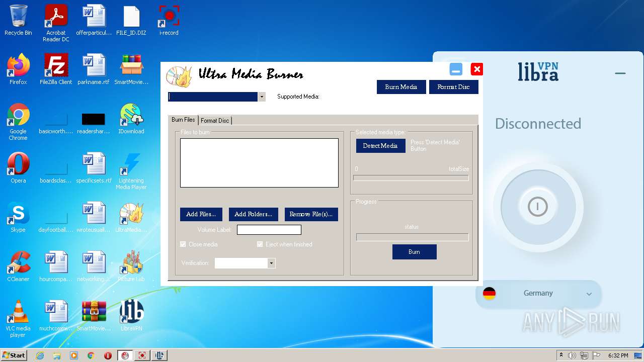Image resolution: width=644 pixels, height=362 pixels.
Task: Click the Opera taskbar icon
Action: pos(108,355)
